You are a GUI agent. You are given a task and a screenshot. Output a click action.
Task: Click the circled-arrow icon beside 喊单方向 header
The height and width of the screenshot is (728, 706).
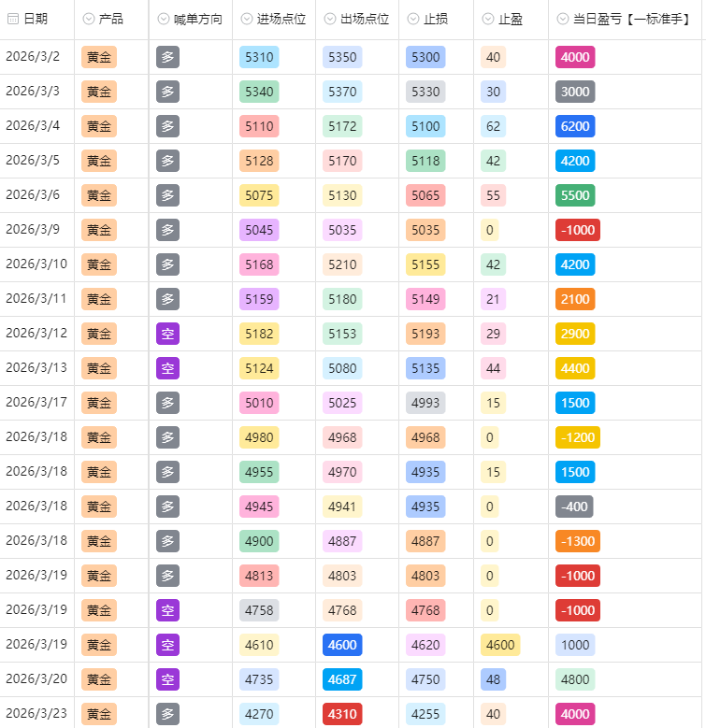[x=164, y=19]
